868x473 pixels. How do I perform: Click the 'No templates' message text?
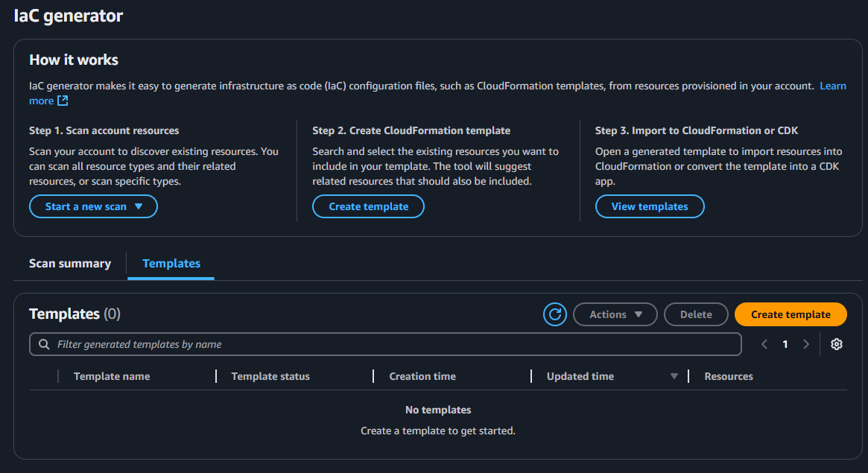[x=438, y=410]
